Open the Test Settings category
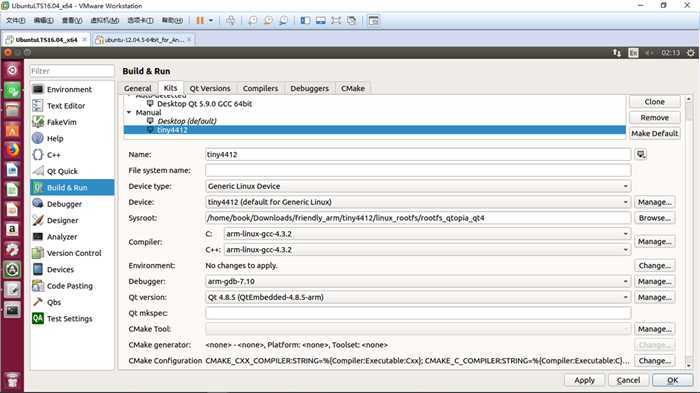The height and width of the screenshot is (393, 700). (72, 318)
